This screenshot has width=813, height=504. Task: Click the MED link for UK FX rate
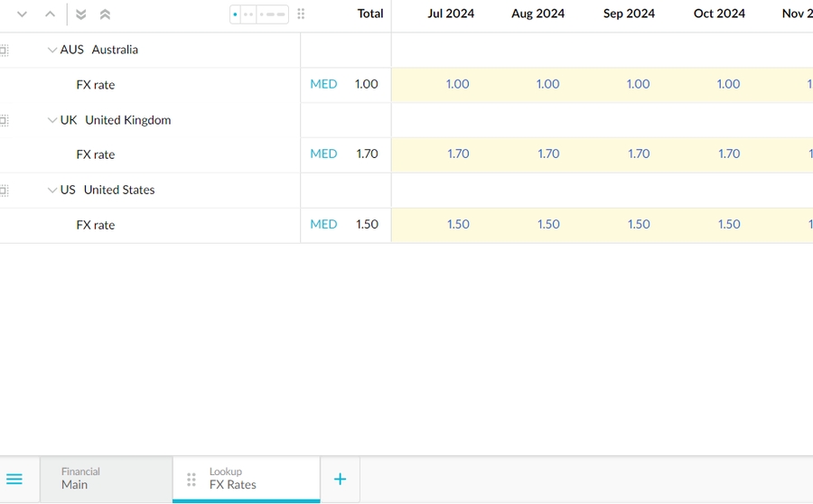(323, 154)
